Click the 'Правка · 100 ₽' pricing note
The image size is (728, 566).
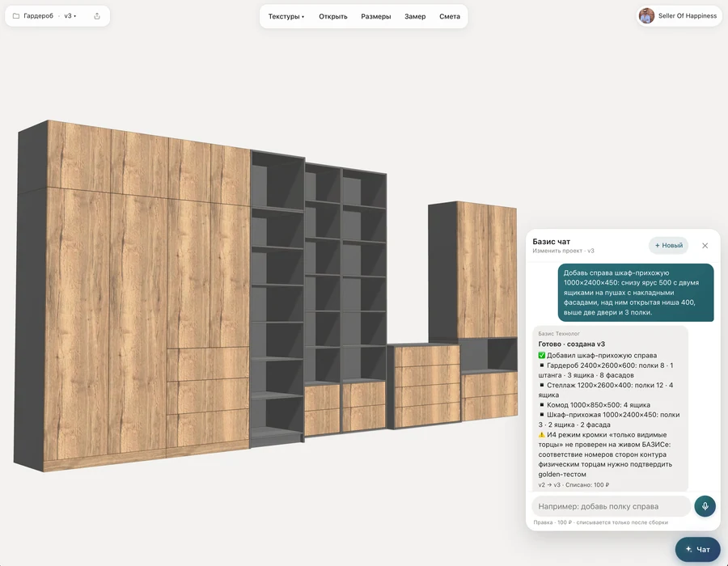601,522
